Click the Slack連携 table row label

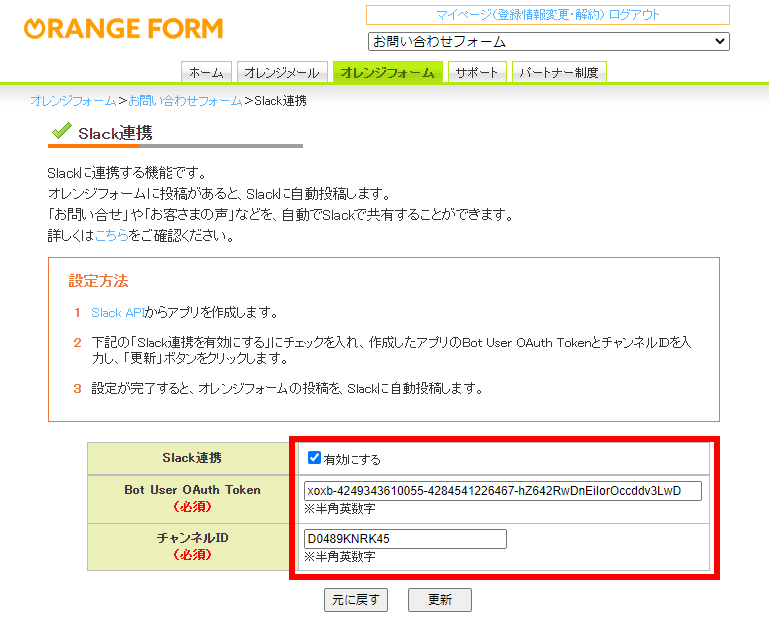click(192, 458)
